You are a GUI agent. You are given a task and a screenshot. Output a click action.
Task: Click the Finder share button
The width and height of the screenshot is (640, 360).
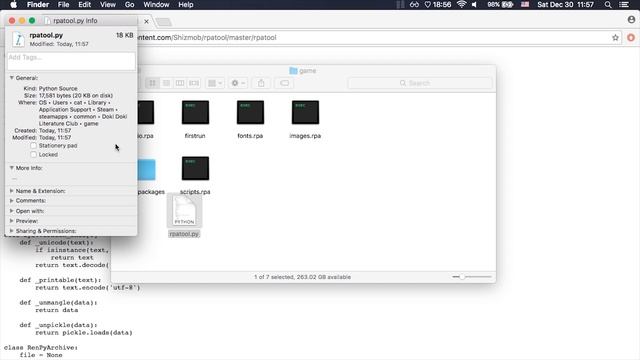click(x=261, y=83)
